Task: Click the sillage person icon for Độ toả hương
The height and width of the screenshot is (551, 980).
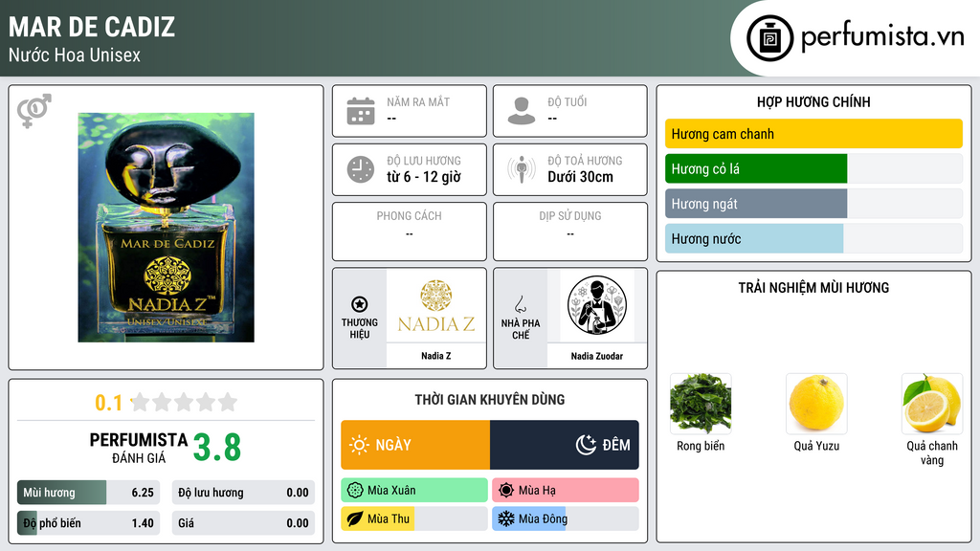Action: click(522, 169)
